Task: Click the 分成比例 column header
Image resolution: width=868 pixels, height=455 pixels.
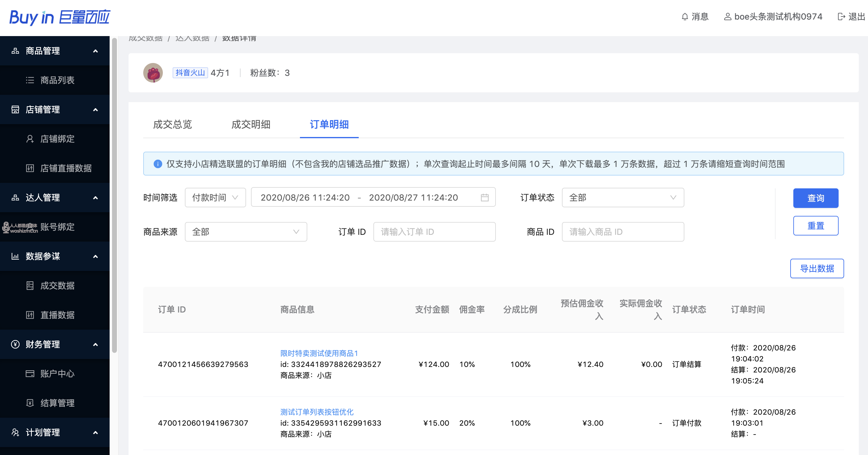Action: [x=520, y=310]
